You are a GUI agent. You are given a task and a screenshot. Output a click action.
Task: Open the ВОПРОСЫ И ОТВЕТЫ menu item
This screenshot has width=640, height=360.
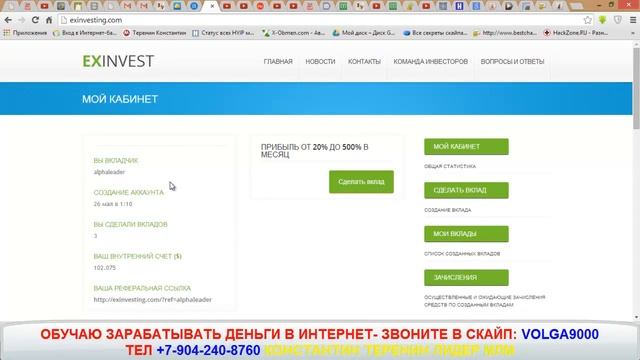(x=512, y=62)
